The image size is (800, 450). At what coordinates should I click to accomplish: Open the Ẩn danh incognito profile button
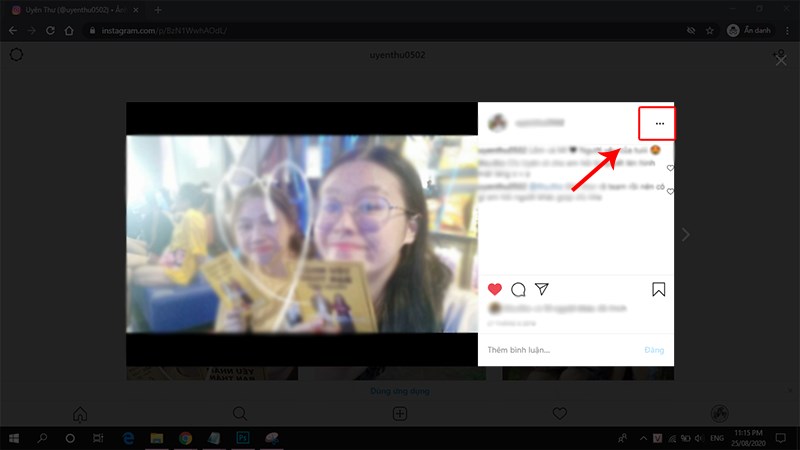point(749,31)
